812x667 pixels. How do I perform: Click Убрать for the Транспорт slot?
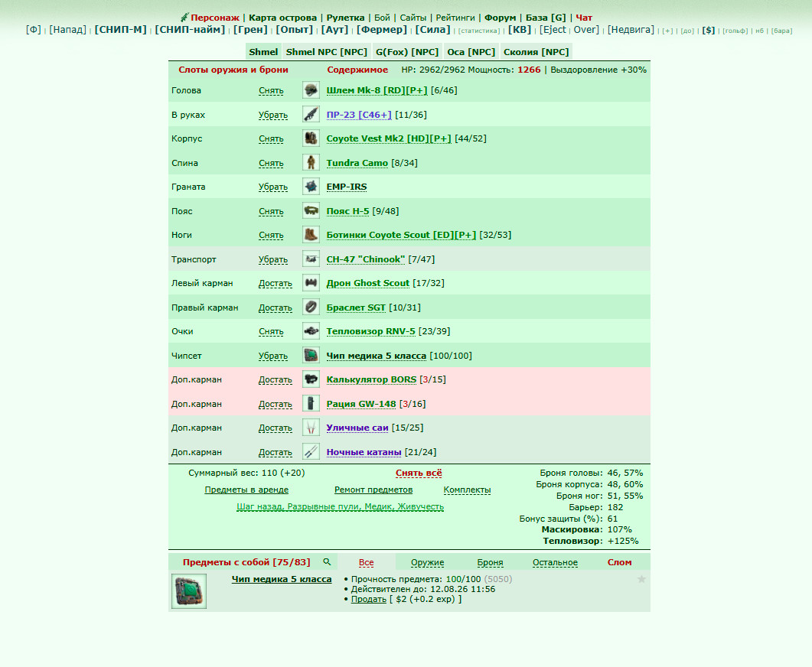[273, 259]
